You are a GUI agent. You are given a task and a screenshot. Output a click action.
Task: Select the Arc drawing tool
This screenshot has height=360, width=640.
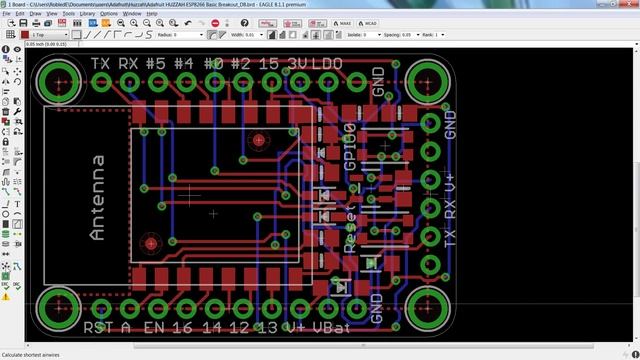(17, 213)
